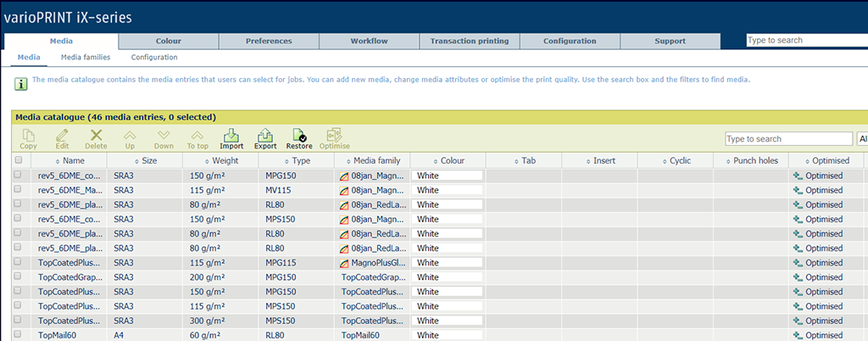Move media Up with arrow icon
868x341 pixels.
point(130,135)
